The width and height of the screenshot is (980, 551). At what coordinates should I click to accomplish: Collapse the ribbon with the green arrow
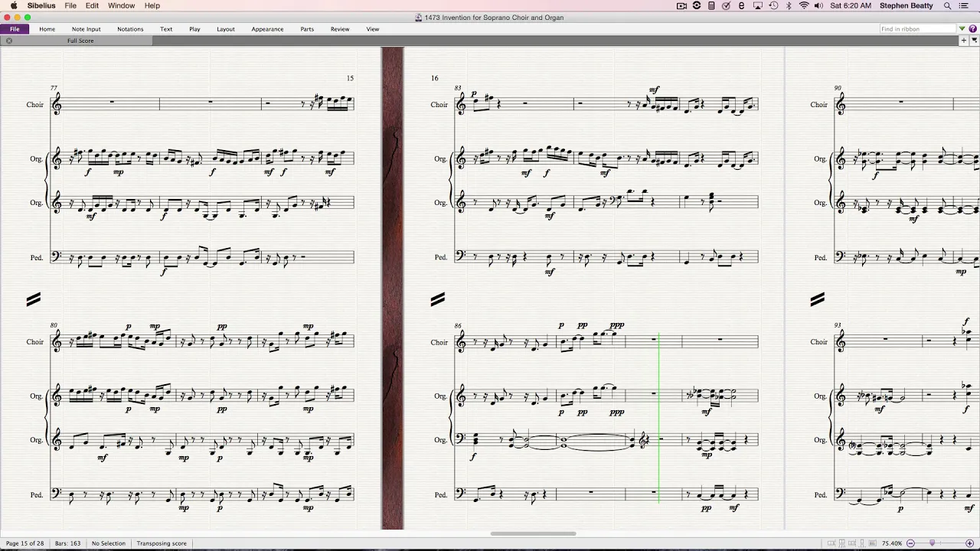(963, 29)
